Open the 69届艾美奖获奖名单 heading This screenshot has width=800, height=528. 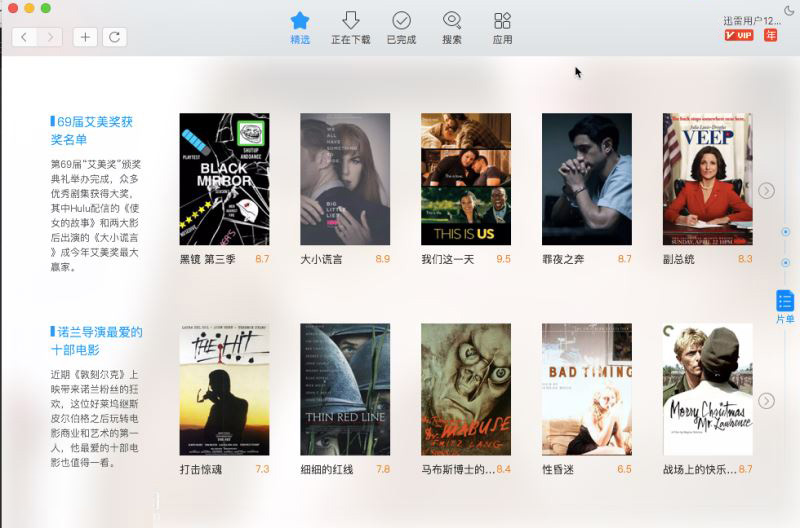point(92,131)
